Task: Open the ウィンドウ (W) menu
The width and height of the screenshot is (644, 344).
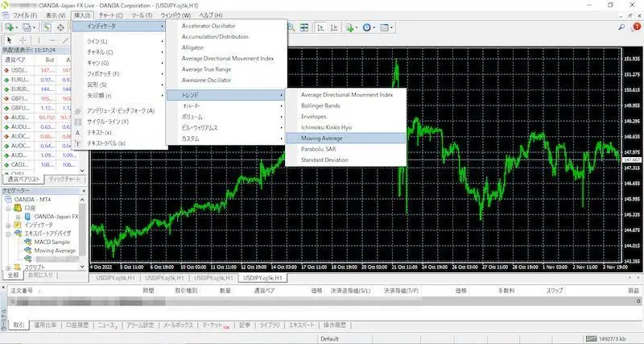Action: pyautogui.click(x=175, y=15)
